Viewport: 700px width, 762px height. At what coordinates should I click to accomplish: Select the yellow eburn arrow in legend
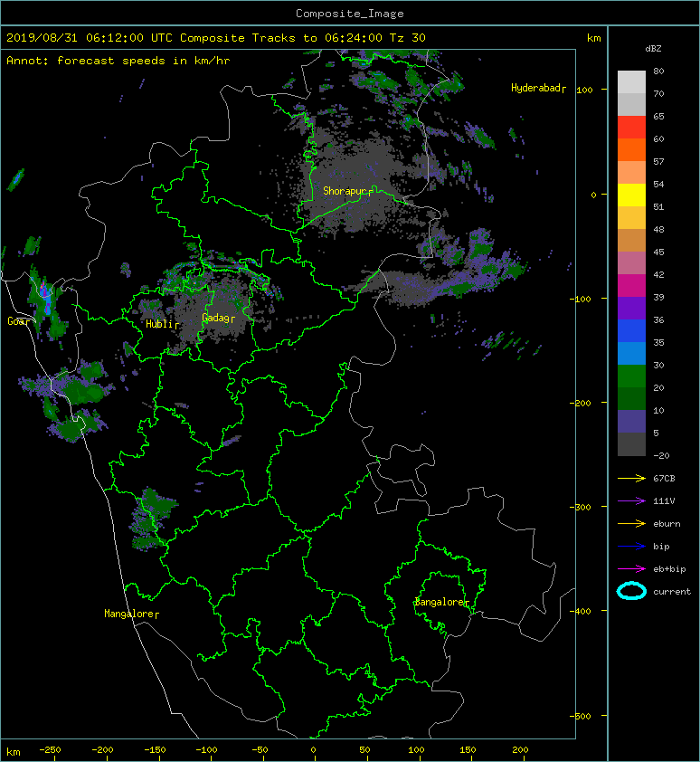click(631, 524)
